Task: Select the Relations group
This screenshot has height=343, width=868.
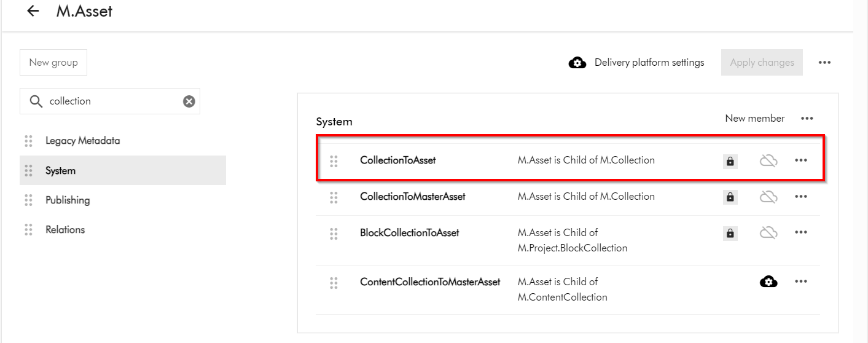Action: pyautogui.click(x=65, y=230)
